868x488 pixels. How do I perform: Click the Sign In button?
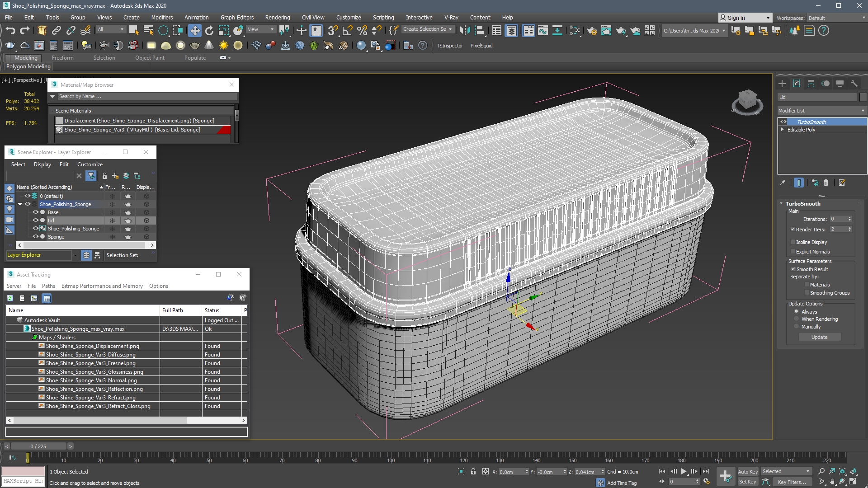(x=745, y=18)
